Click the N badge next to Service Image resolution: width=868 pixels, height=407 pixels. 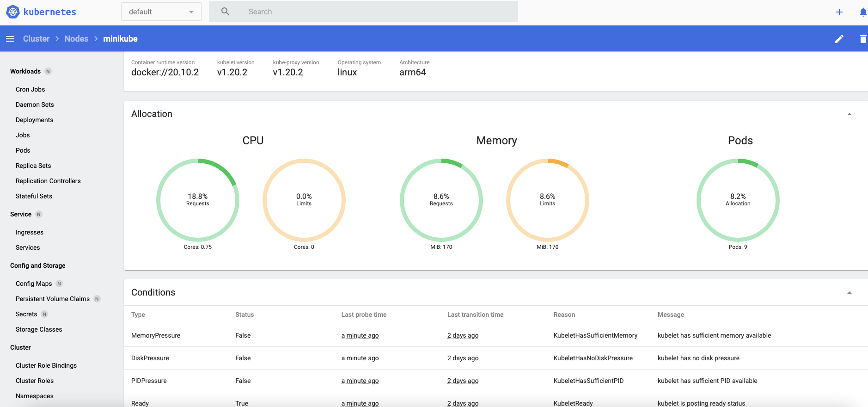tap(39, 214)
